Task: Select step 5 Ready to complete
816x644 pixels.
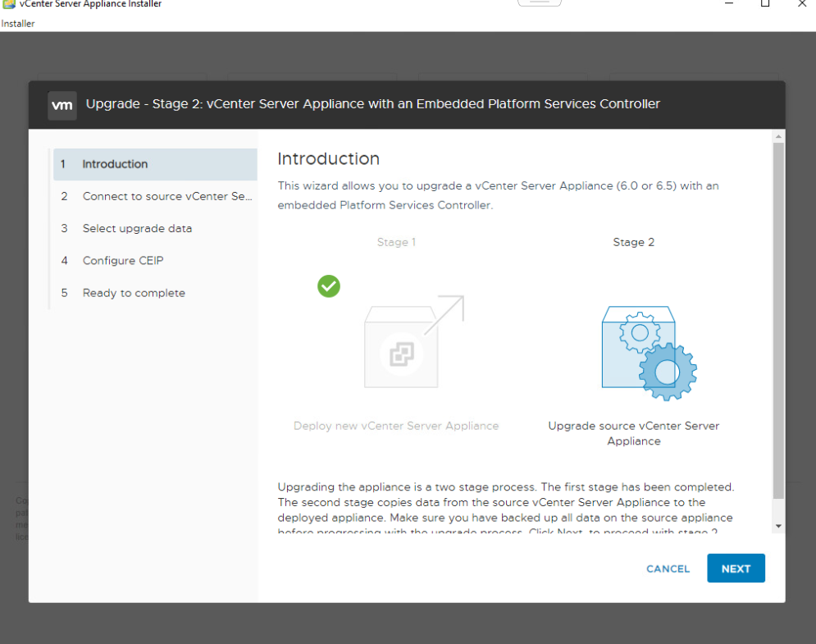Action: (155, 293)
